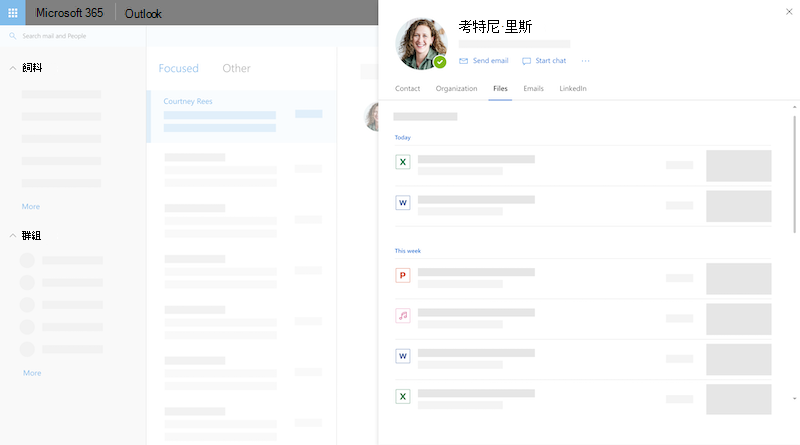
Task: Close the profile card panel
Action: click(x=789, y=11)
